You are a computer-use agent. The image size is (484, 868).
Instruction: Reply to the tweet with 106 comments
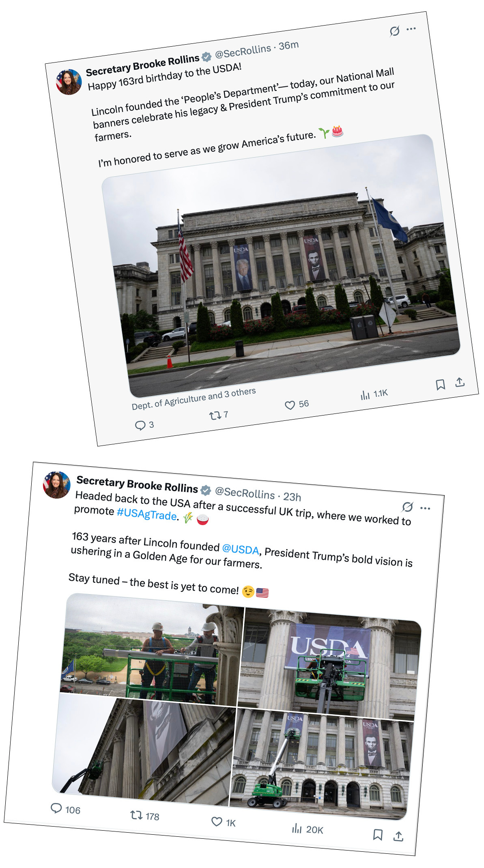(56, 808)
